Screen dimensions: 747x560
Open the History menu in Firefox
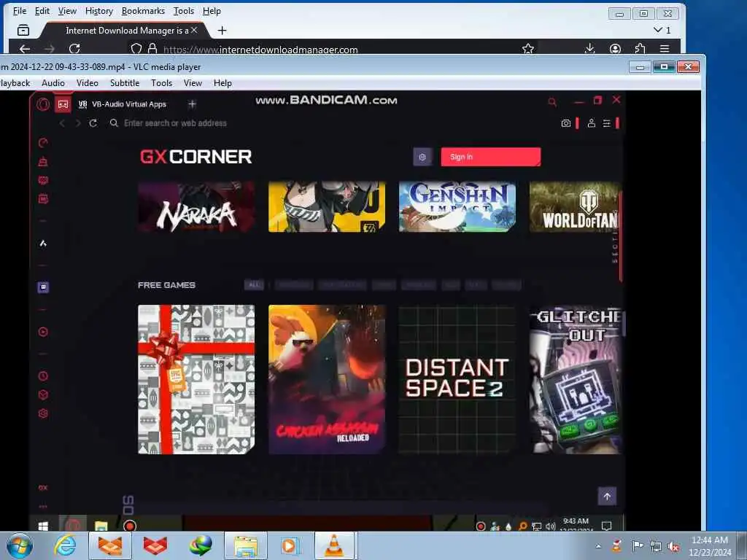click(99, 11)
